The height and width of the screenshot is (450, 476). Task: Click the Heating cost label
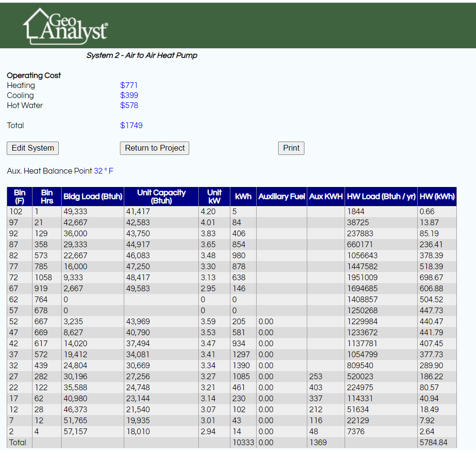pos(21,86)
